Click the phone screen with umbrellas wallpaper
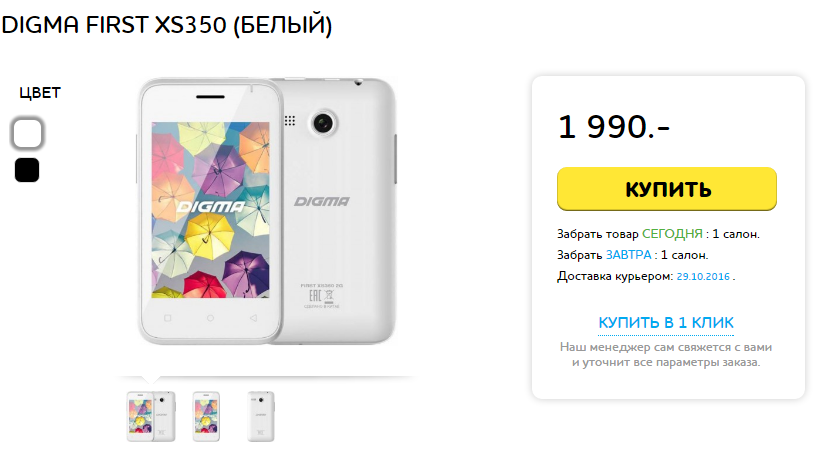832x468 pixels. (x=211, y=210)
